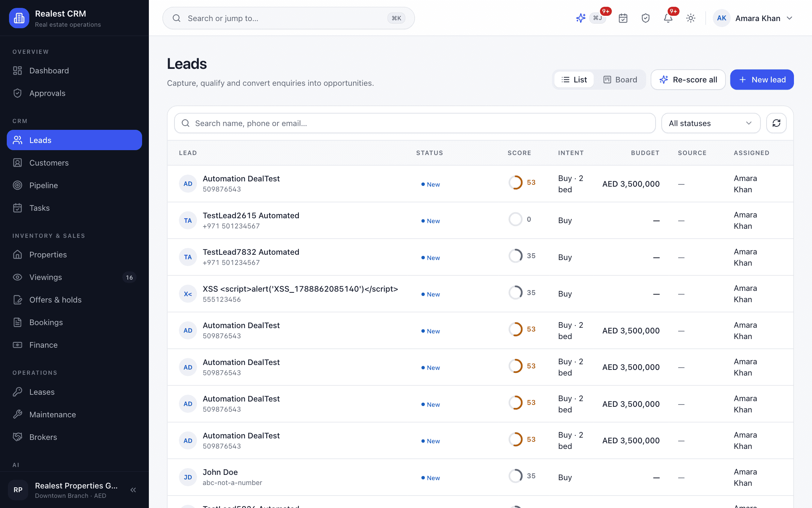This screenshot has width=812, height=508.
Task: Toggle light/dark theme sun icon
Action: coord(691,18)
